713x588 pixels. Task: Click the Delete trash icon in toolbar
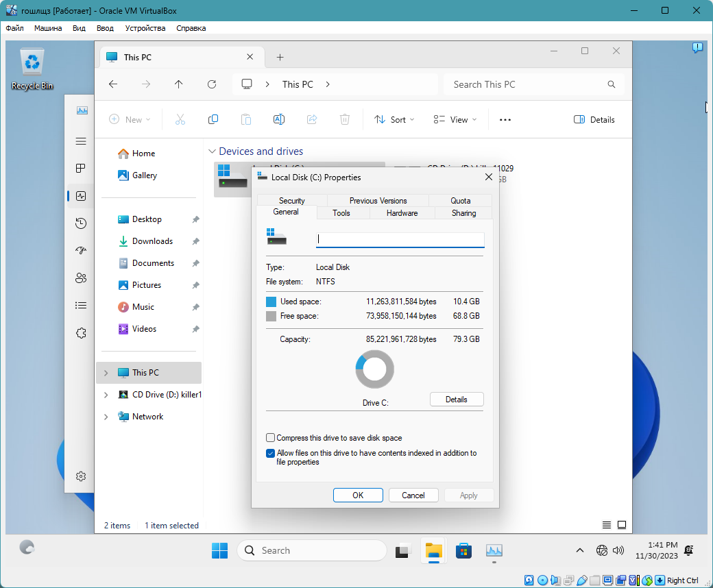click(x=345, y=119)
